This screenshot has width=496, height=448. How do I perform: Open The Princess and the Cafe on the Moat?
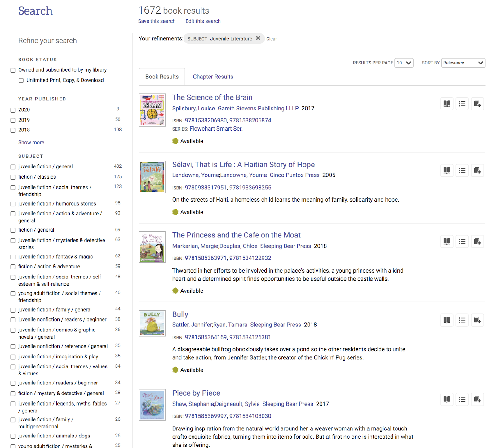tap(237, 235)
